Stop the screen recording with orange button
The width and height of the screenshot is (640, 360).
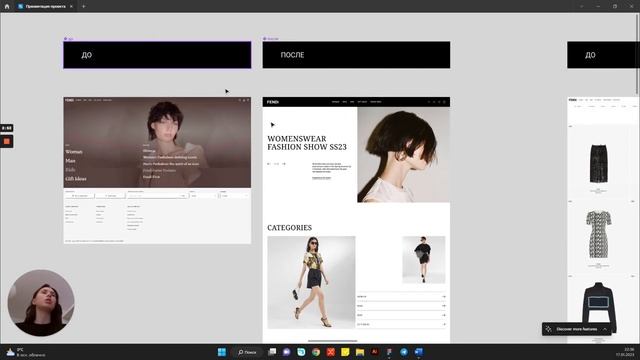pyautogui.click(x=7, y=141)
